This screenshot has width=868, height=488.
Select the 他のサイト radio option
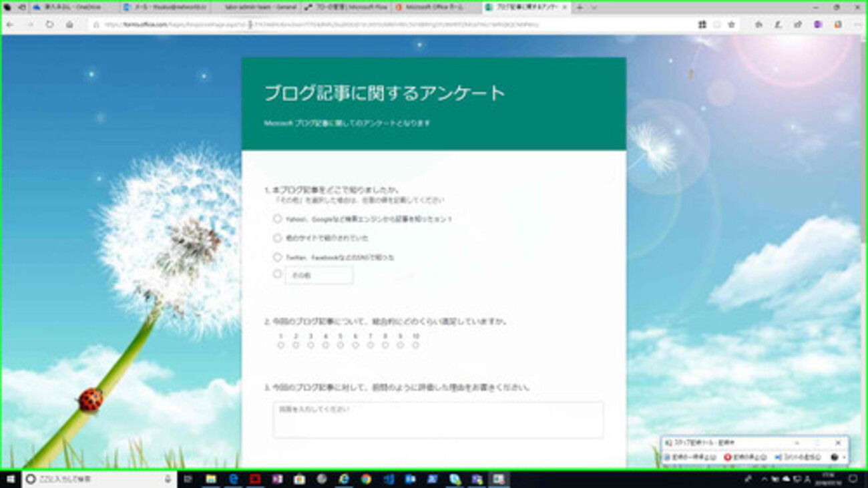(277, 238)
